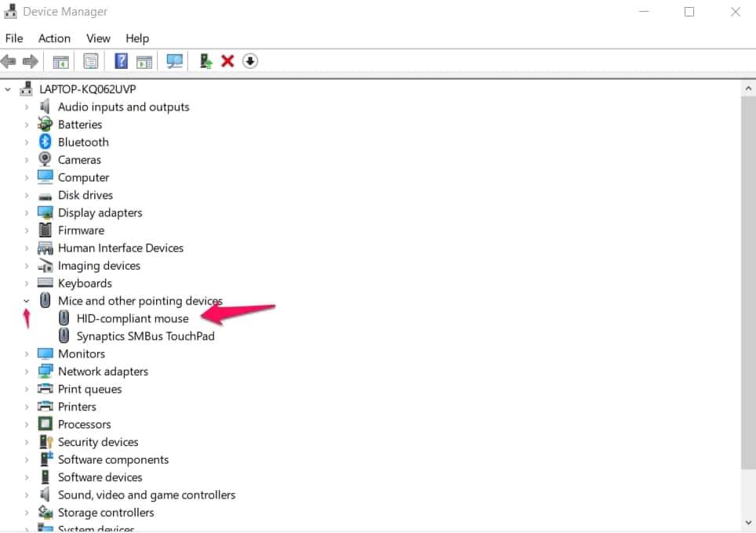The width and height of the screenshot is (756, 533).
Task: Collapse the LAPTOP-KQ062UVP root node
Action: (x=8, y=89)
